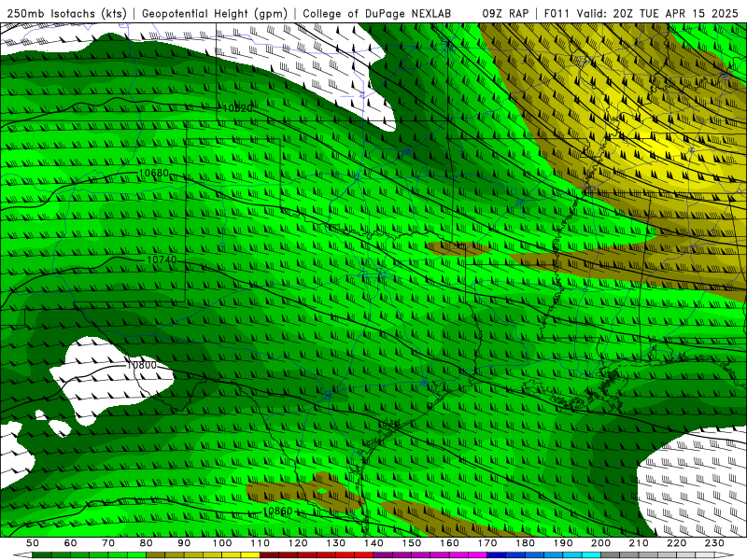Click the "Geopotential Height (gpm)" header text
This screenshot has height=560, width=747.
215,14
